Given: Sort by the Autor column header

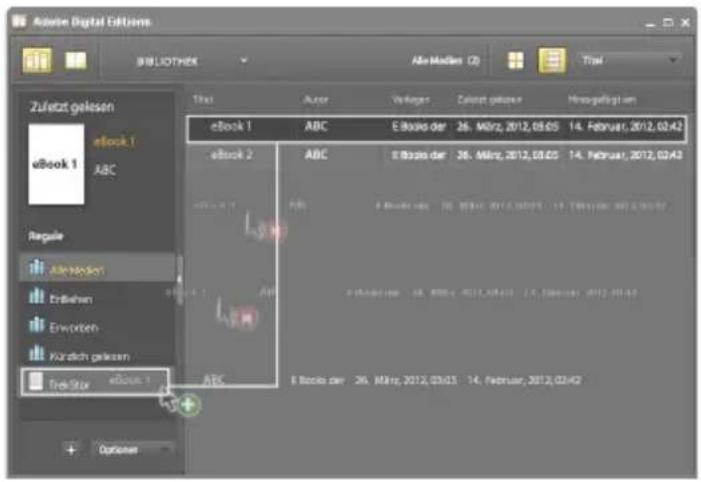Looking at the screenshot, I should (x=316, y=99).
